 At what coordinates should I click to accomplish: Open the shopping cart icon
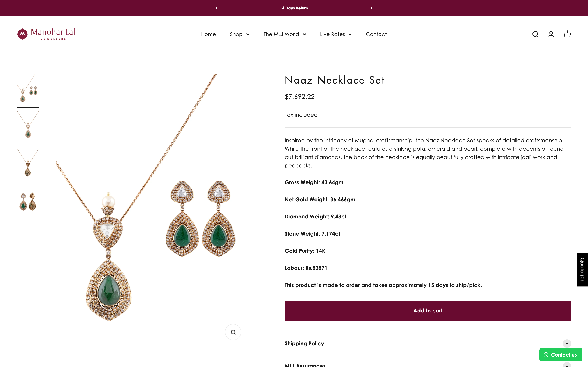tap(568, 34)
